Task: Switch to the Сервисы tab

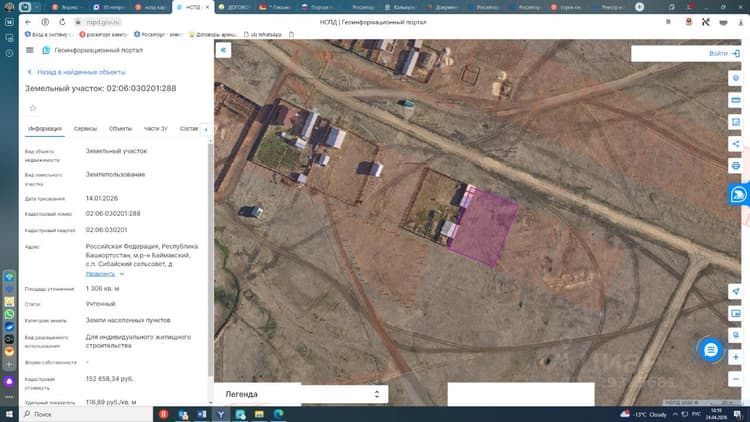Action: 85,129
